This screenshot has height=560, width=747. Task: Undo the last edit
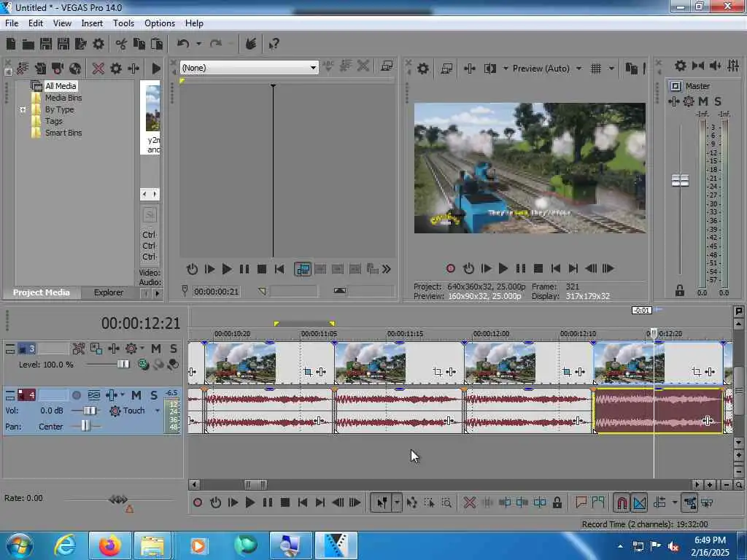[x=183, y=44]
